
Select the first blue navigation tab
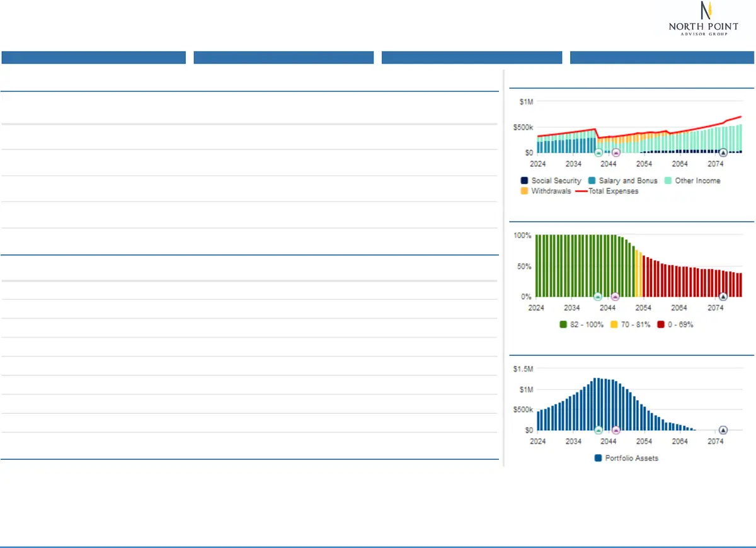[x=93, y=57]
